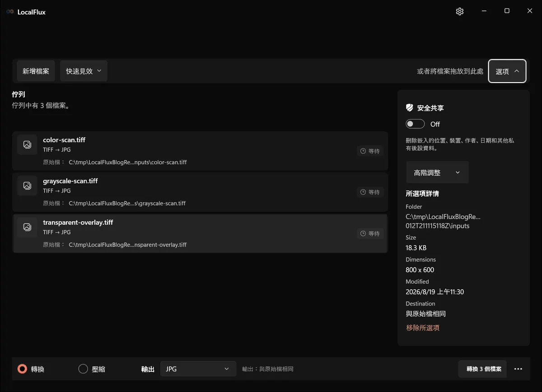The image size is (542, 392).
Task: Click the 800 x 600 dimensions value
Action: (420, 270)
